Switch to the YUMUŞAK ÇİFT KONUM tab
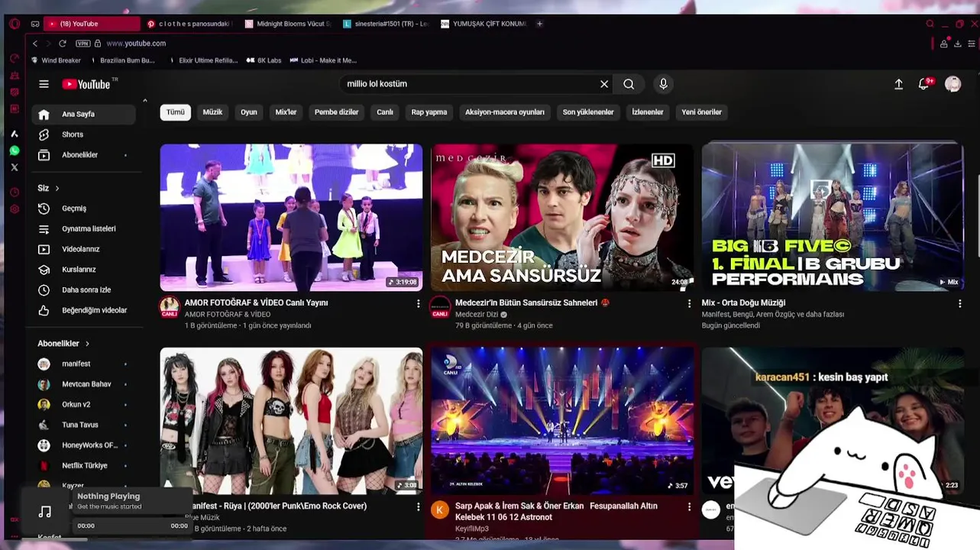Screen dimensions: 980x550 point(484,24)
